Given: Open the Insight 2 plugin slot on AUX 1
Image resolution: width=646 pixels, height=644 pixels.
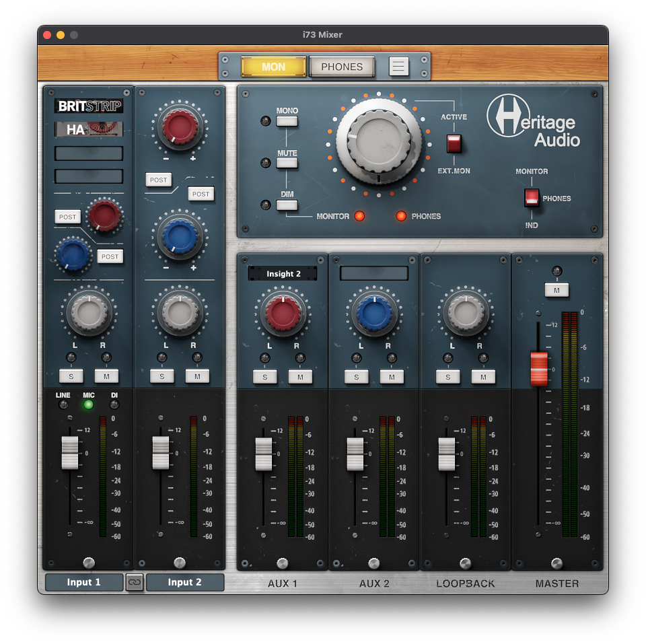Looking at the screenshot, I should 283,274.
